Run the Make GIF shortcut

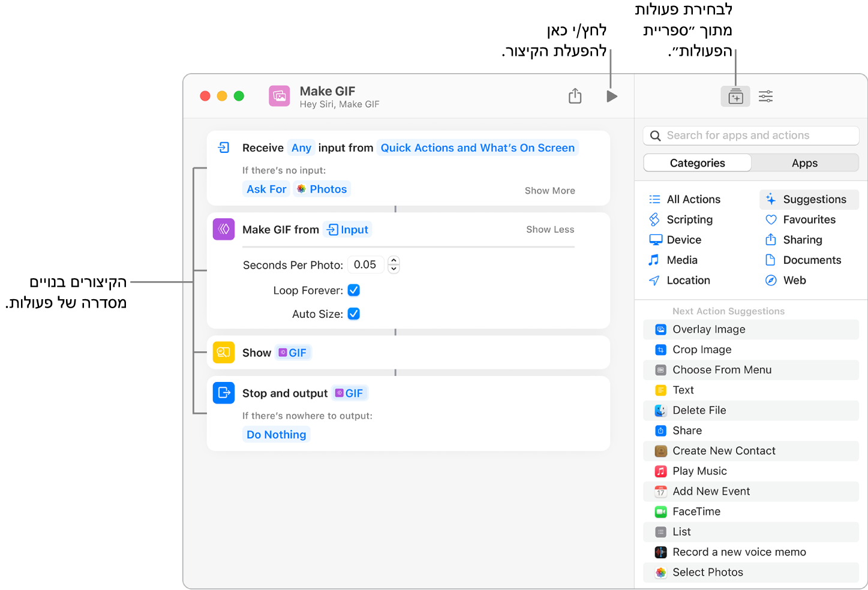[611, 96]
